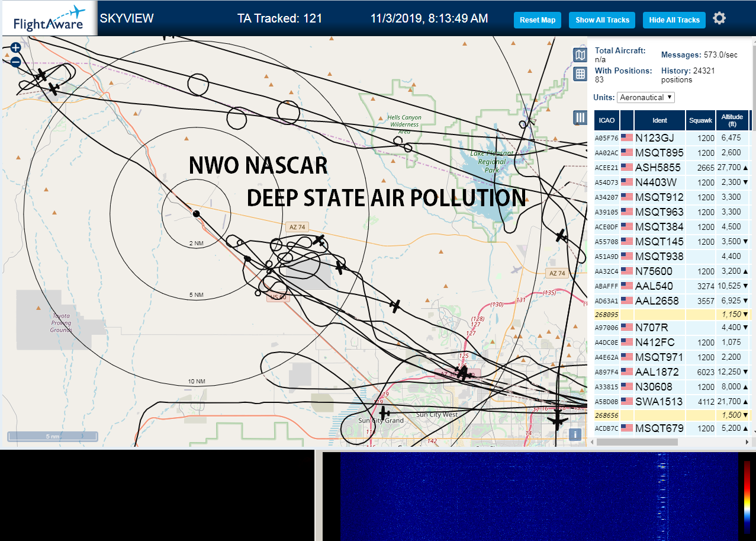Image resolution: width=756 pixels, height=541 pixels.
Task: Select aircraft row SWA1513
Action: click(x=673, y=401)
